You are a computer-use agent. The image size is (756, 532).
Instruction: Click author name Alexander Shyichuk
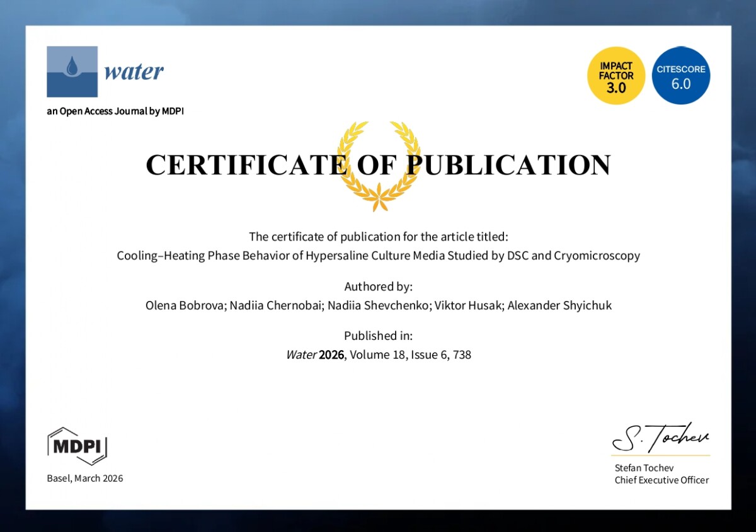[559, 305]
